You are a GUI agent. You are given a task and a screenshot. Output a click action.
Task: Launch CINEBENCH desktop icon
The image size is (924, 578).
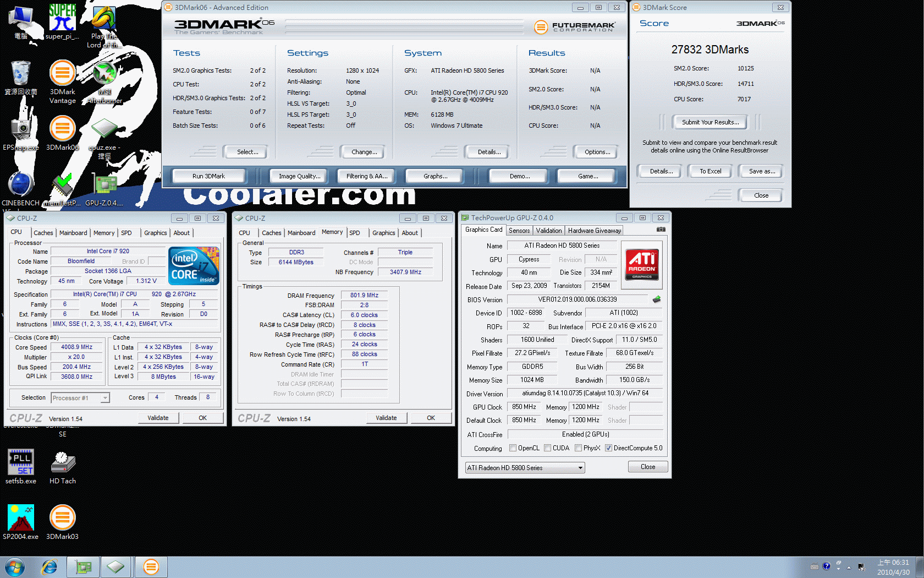pos(21,189)
